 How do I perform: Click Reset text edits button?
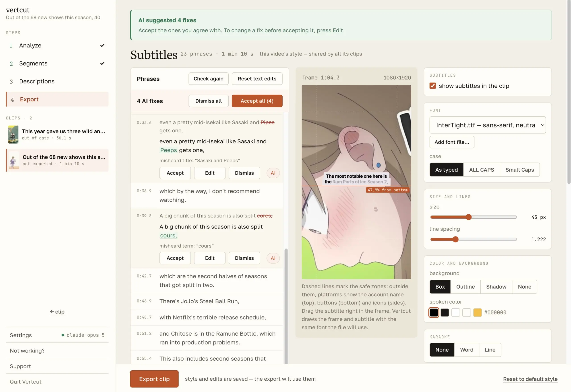tap(257, 79)
